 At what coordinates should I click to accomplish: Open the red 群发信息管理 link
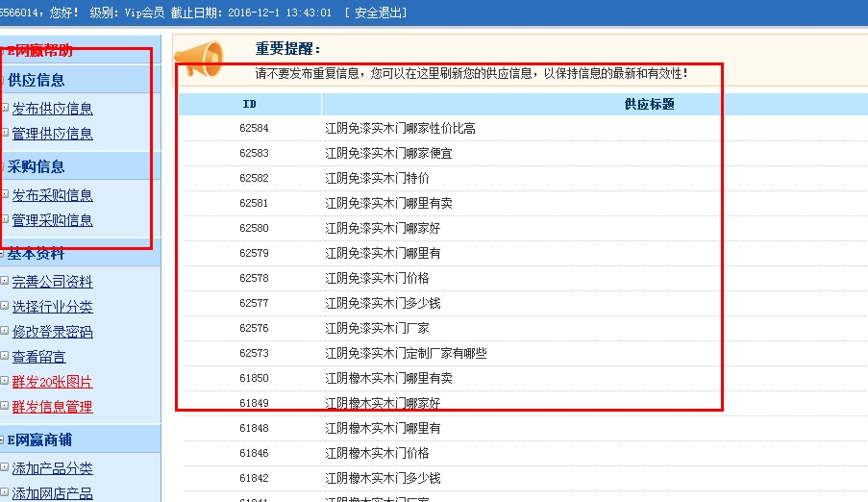53,407
